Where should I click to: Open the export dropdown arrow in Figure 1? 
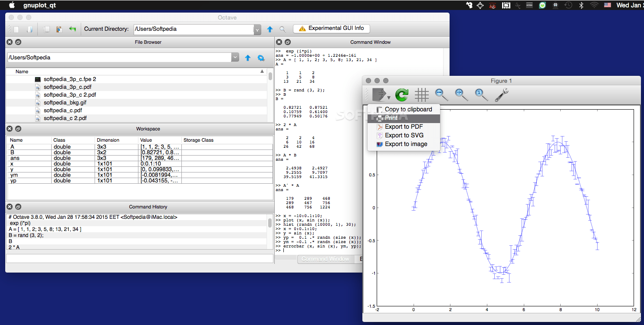[x=389, y=97]
